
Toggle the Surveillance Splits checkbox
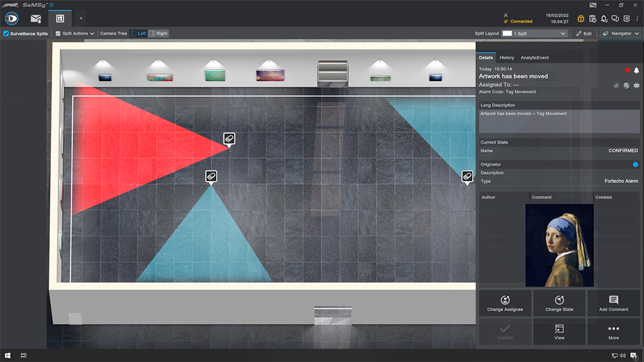(x=6, y=33)
